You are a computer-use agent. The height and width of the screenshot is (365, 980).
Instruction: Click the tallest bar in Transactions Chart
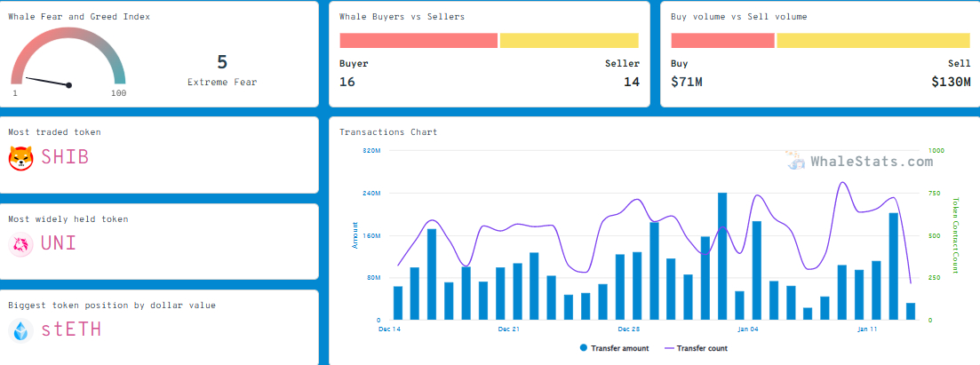point(722,256)
